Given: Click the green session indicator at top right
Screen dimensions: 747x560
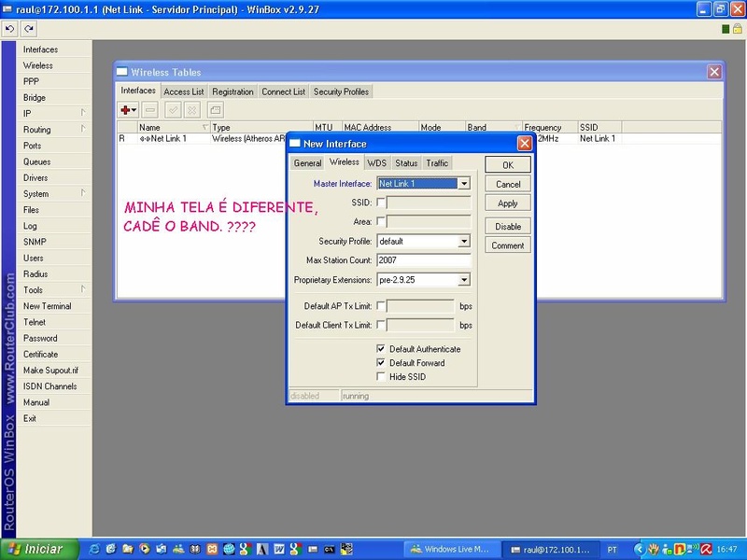Looking at the screenshot, I should (x=726, y=29).
